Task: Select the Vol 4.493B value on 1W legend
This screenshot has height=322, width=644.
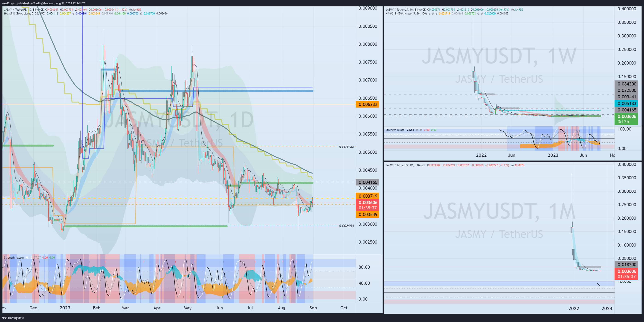Action: (x=517, y=9)
